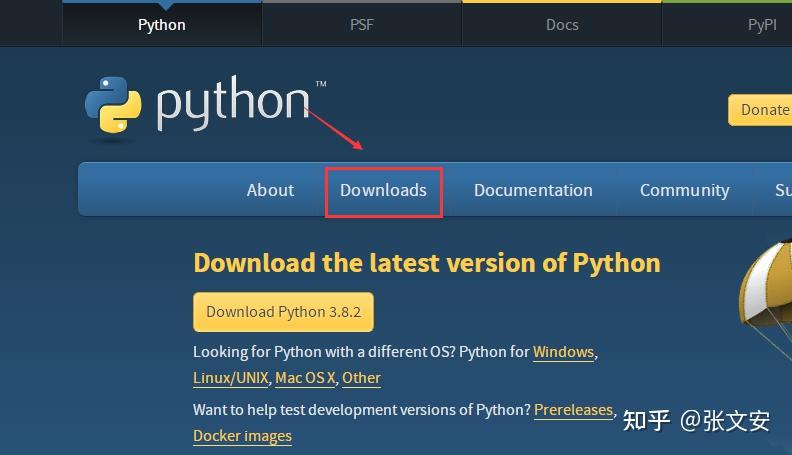
Task: Open the Python top tab
Action: 162,25
